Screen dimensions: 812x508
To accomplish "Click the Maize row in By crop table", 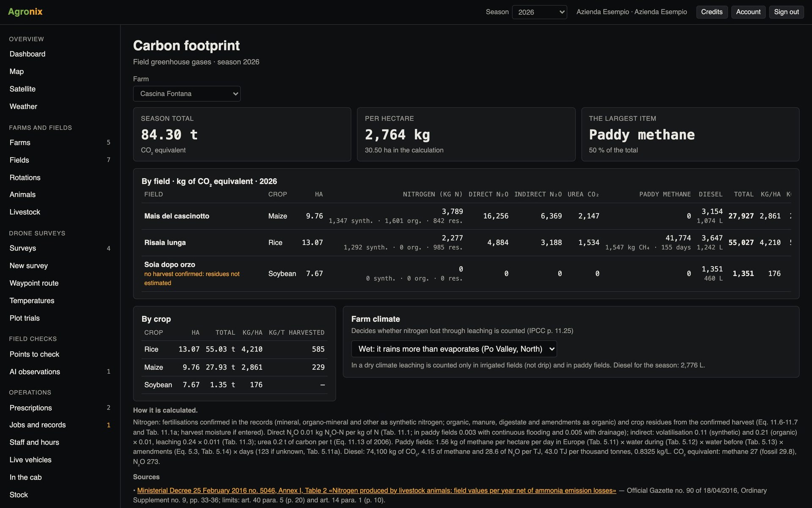I will [x=234, y=367].
